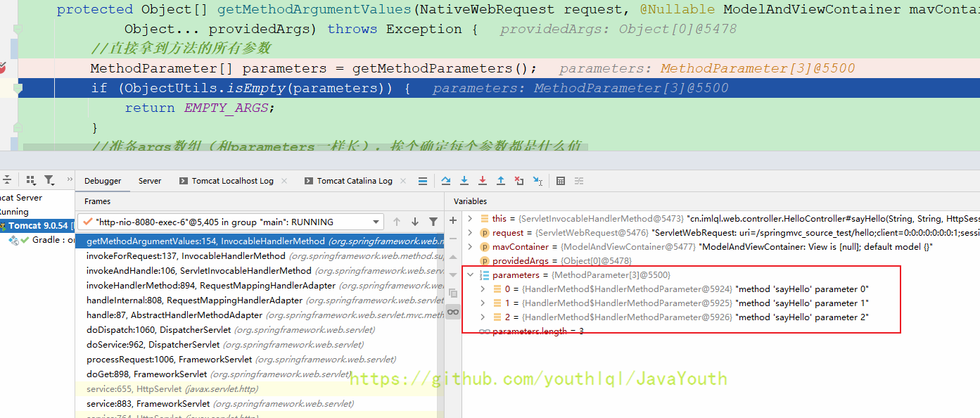Toggle the glasses show-watches button
This screenshot has height=418, width=980.
click(453, 312)
